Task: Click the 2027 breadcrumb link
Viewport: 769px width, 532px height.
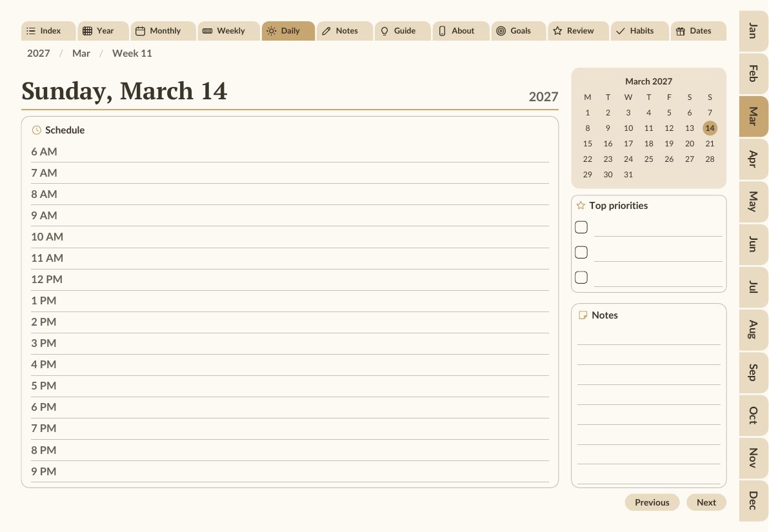Action: coord(38,54)
